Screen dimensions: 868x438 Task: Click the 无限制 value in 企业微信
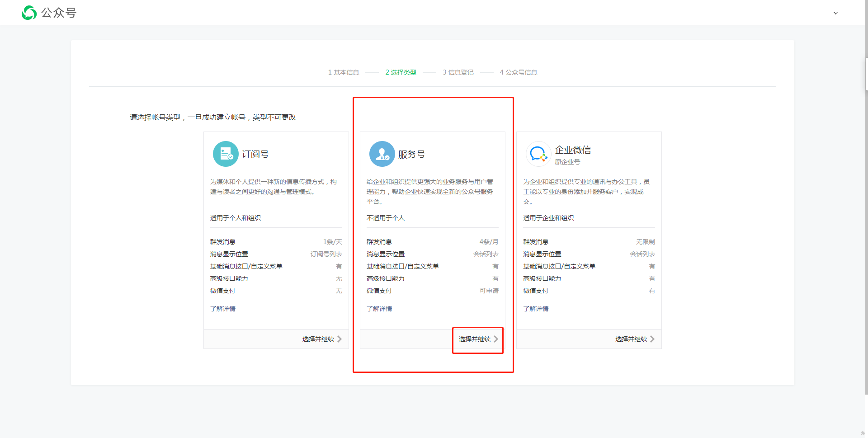(646, 242)
